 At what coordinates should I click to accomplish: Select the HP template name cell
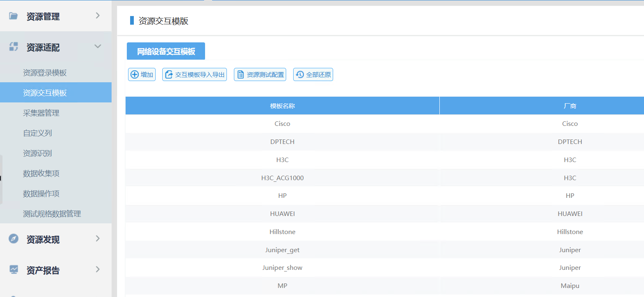point(282,196)
